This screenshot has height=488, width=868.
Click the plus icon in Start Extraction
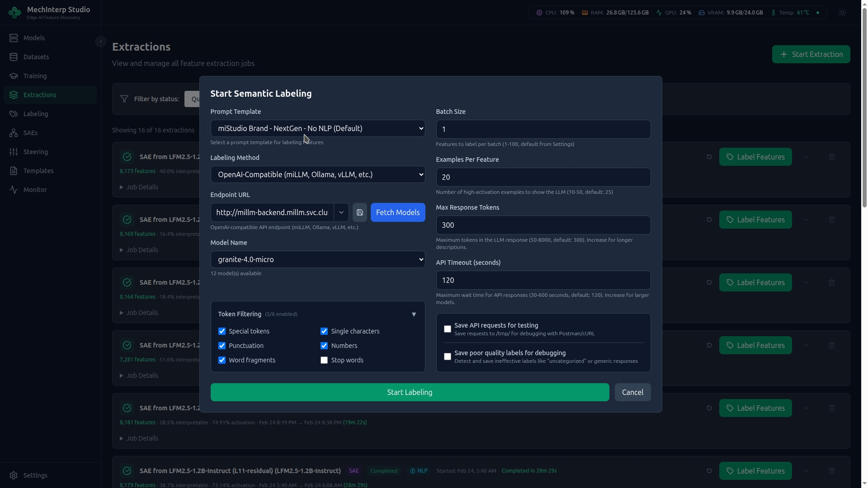[x=784, y=54]
